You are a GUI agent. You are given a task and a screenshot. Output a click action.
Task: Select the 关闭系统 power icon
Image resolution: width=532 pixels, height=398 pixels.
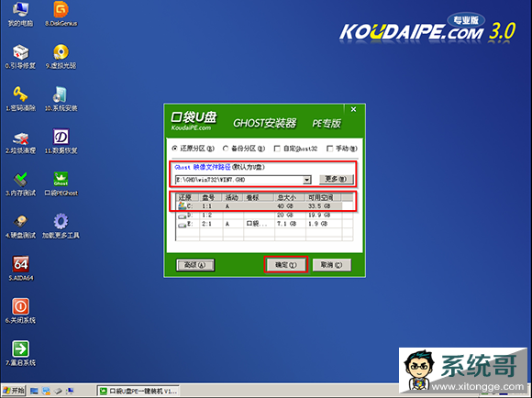21,311
